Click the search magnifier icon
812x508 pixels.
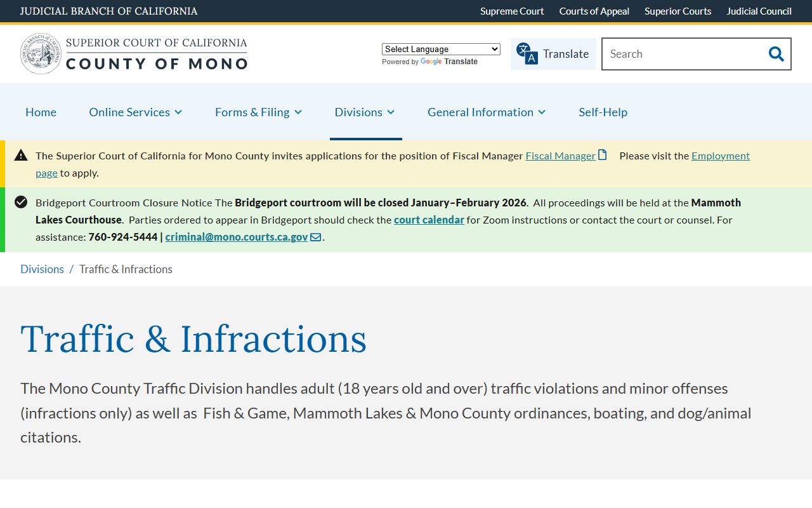[776, 54]
